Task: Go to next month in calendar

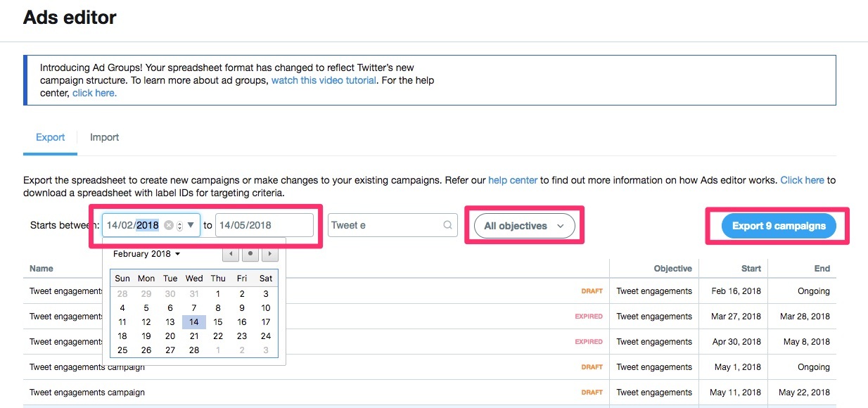Action: coord(269,254)
